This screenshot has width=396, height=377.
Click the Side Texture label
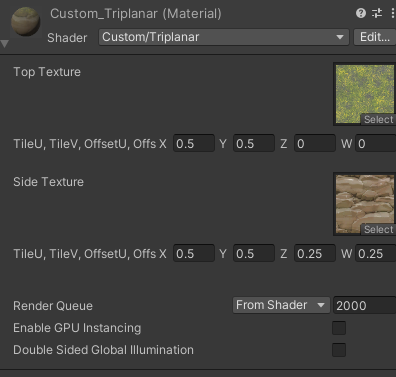[x=48, y=182]
